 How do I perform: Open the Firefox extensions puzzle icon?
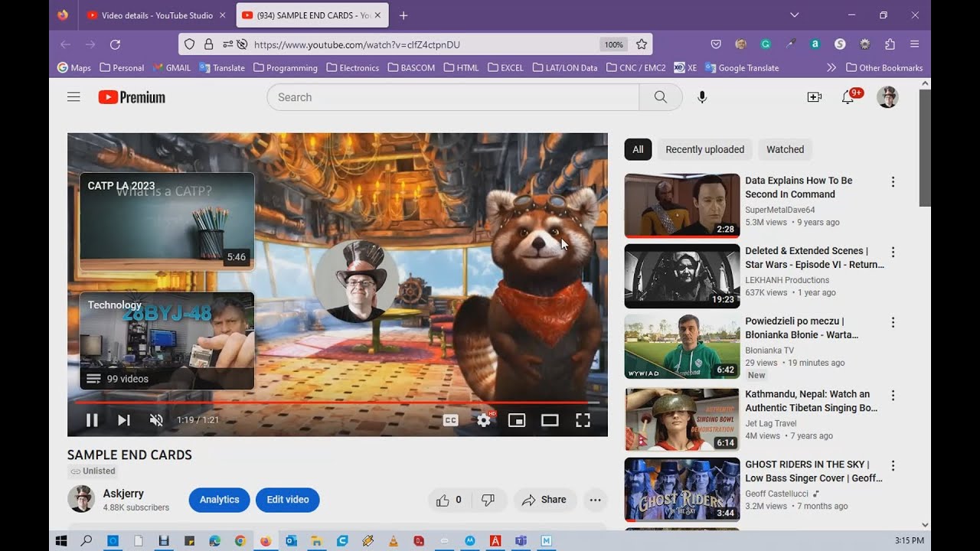[x=890, y=44]
